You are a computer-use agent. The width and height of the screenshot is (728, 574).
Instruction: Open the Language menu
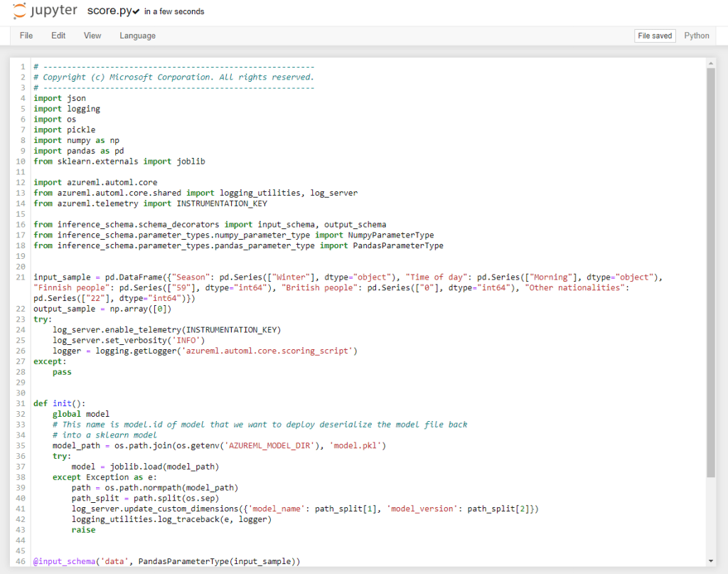(x=136, y=35)
